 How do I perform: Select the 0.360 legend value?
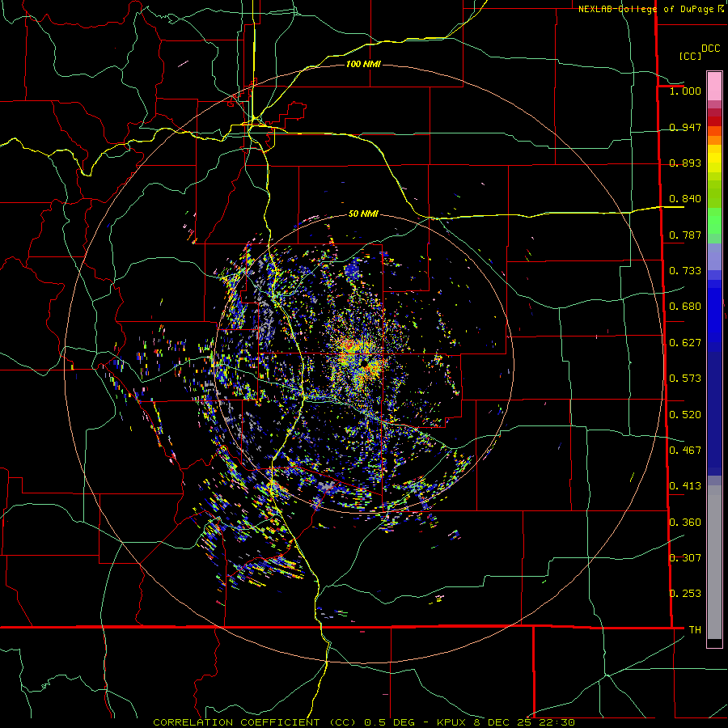[685, 523]
